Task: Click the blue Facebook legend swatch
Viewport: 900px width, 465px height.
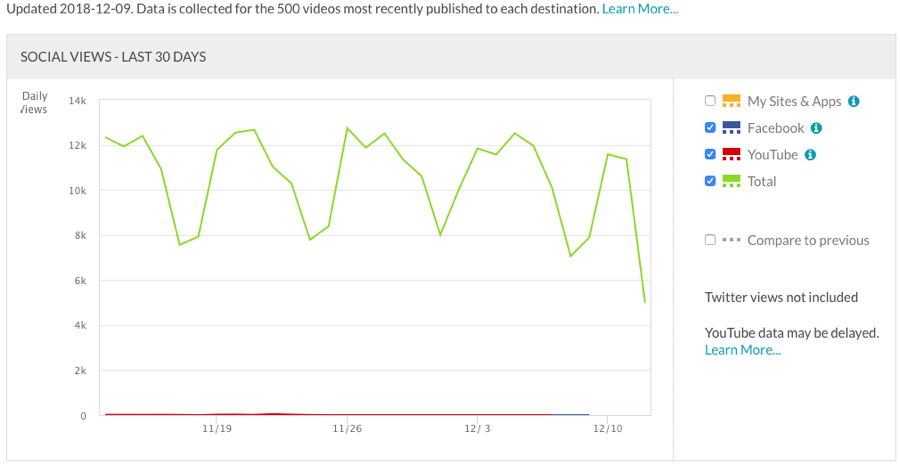Action: [x=731, y=128]
